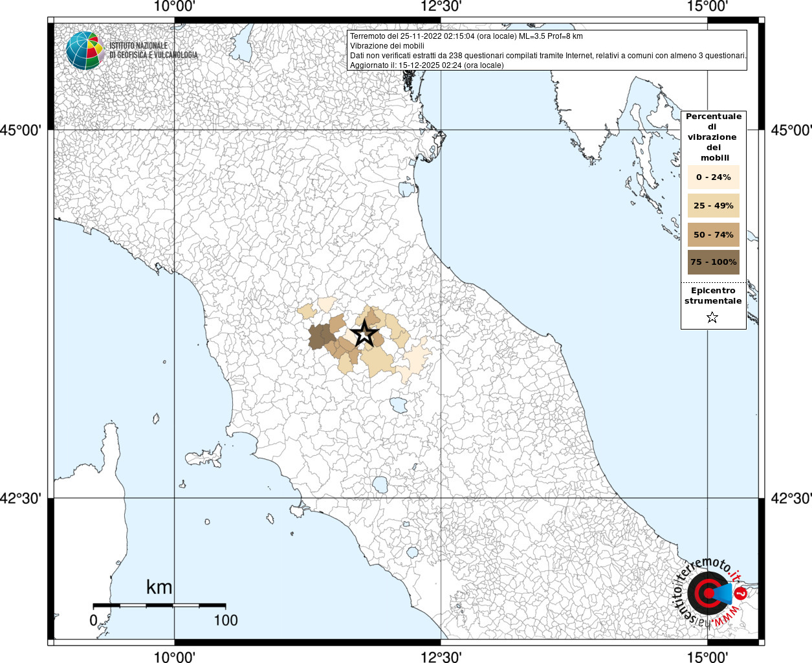Click the 'Terremoto del 25-11-2022' header line

coord(466,36)
